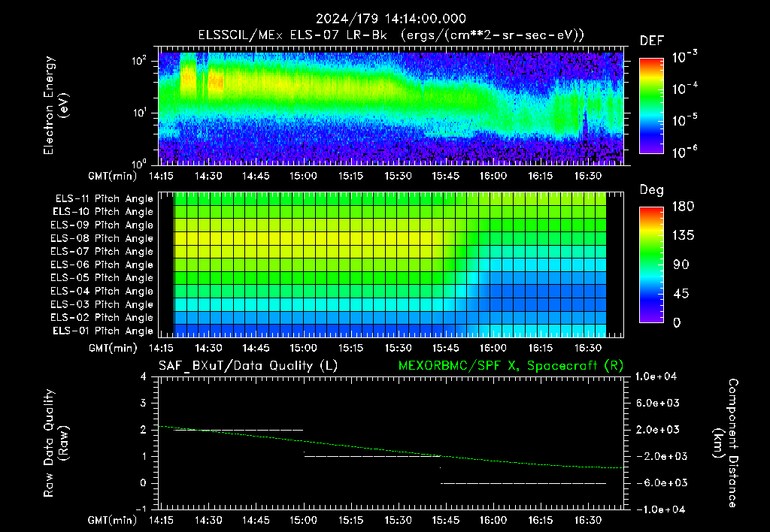Click the DEF color bar legend

tap(651, 106)
